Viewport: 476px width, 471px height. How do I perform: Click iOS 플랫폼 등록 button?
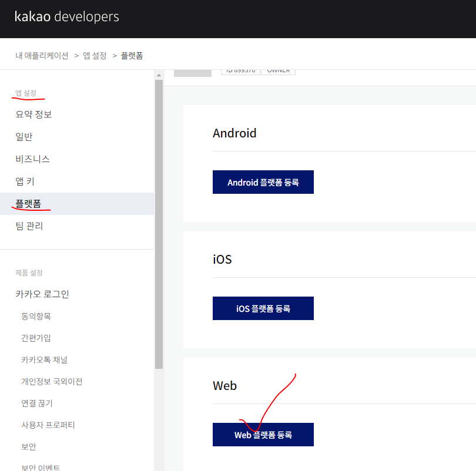click(x=263, y=308)
